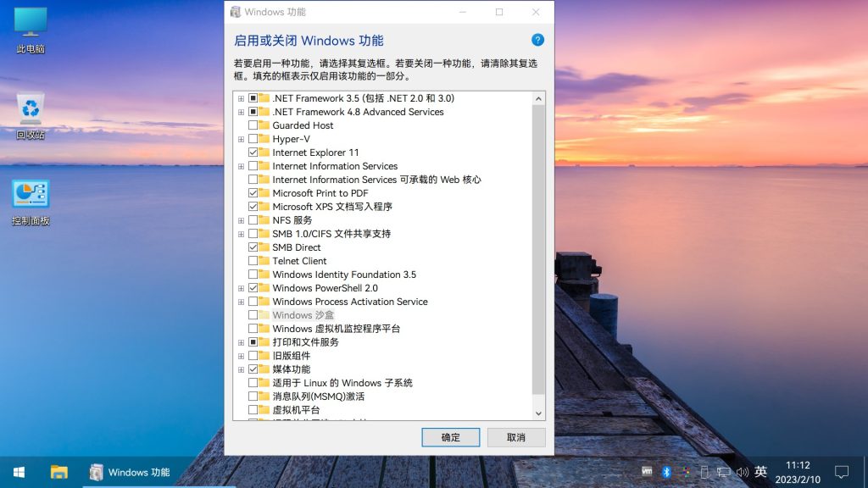Open the notification center icon
Viewport: 868px width, 488px height.
pyautogui.click(x=842, y=472)
